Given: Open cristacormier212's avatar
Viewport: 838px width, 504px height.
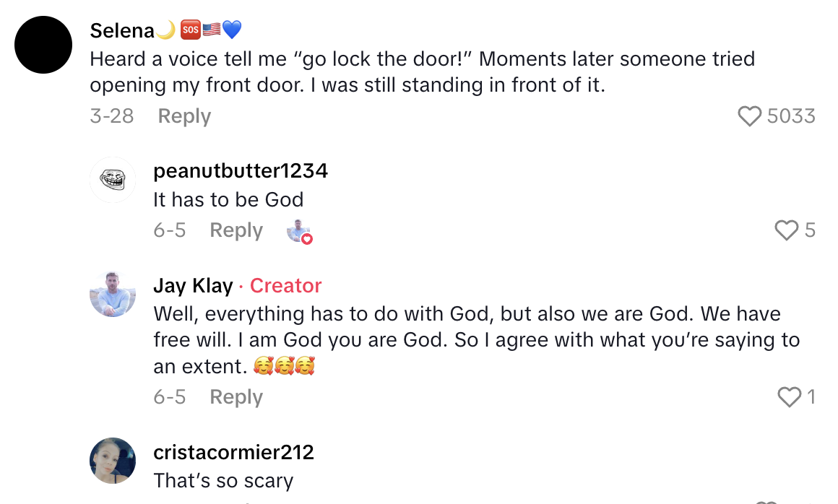Looking at the screenshot, I should (x=113, y=461).
